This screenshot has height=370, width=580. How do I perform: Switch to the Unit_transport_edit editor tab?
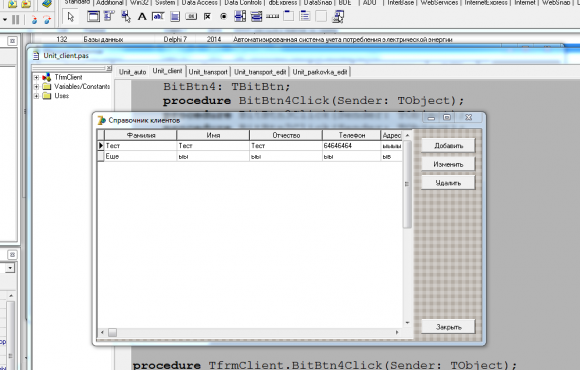point(260,72)
